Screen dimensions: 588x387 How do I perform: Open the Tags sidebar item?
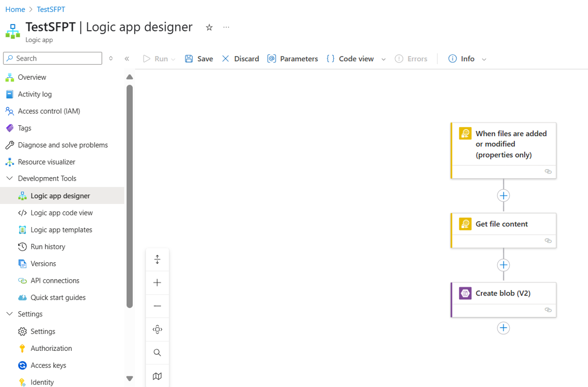(24, 128)
